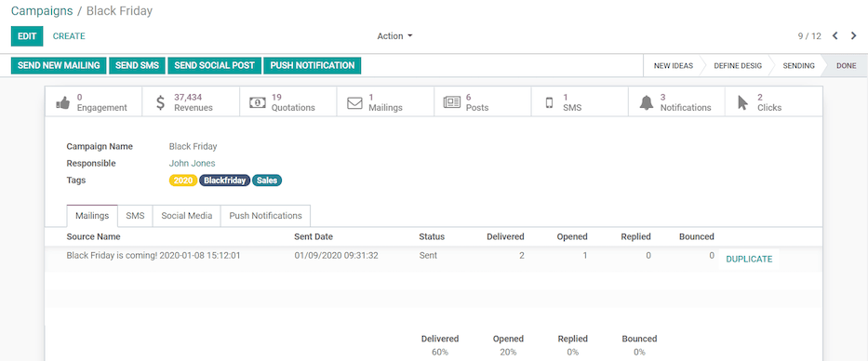Sort by Replied column header
The image size is (868, 361).
636,236
